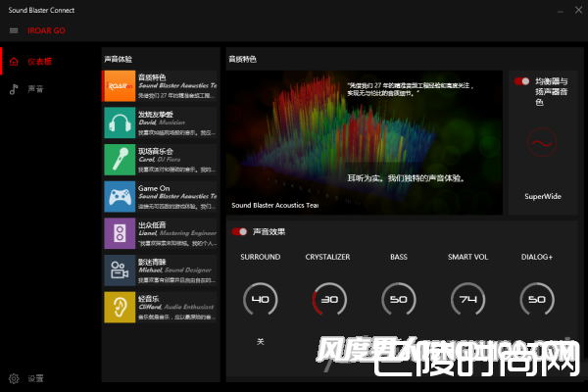Click the Sound Blaster Acoustics Team caption
This screenshot has height=392, width=588.
tap(274, 205)
